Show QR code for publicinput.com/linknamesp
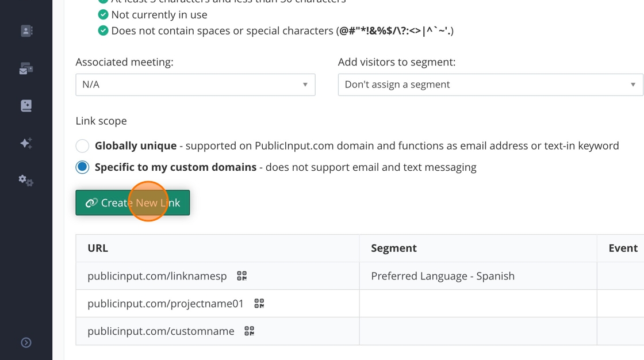This screenshot has width=644, height=360. click(241, 276)
